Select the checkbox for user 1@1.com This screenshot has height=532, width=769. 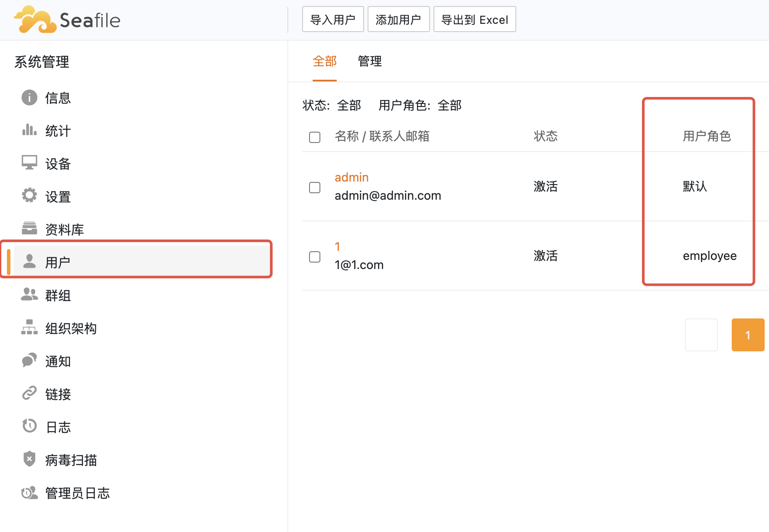[315, 257]
